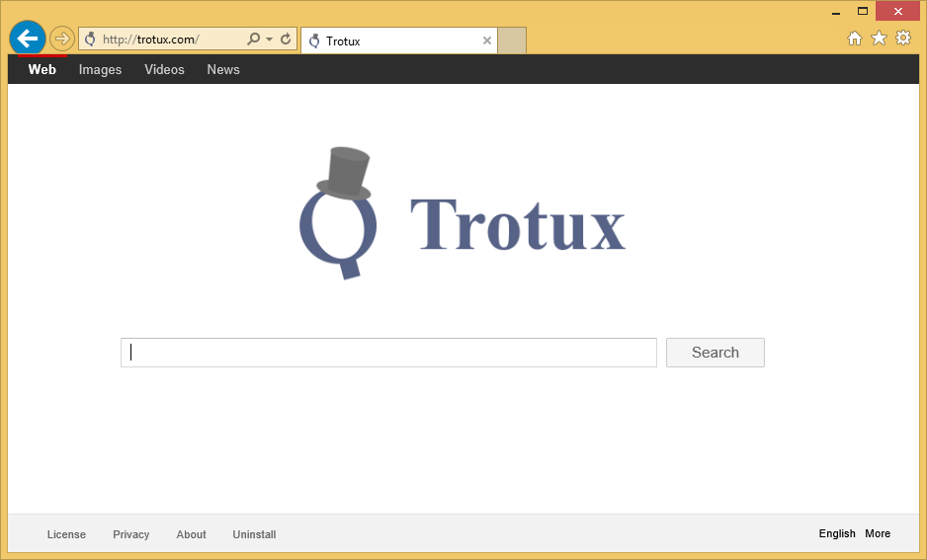Screen dimensions: 927x560
Task: Open the Uninstall footer link
Action: [254, 534]
